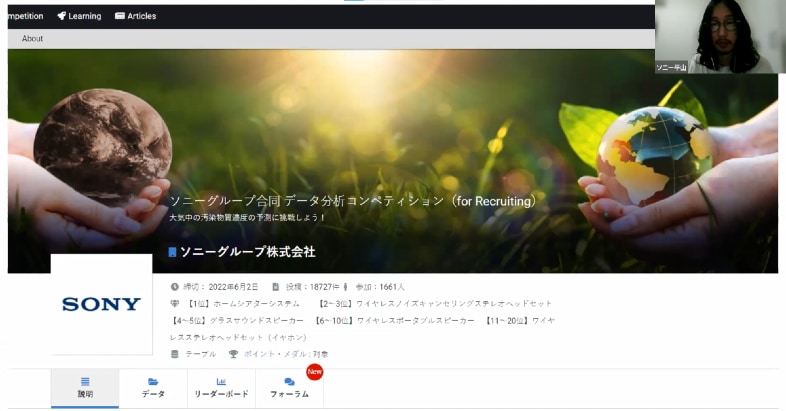This screenshot has width=786, height=411.
Task: Click the Competition nav item
Action: click(x=22, y=16)
